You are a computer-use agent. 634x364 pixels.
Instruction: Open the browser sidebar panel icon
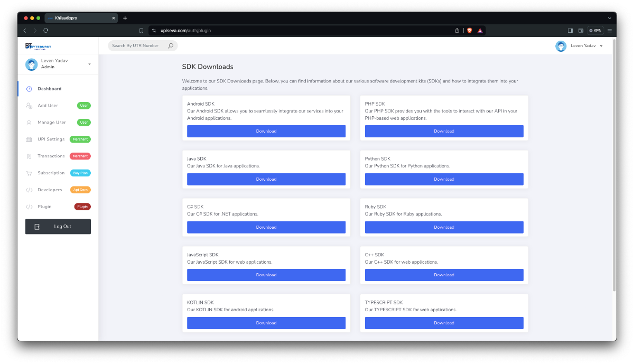pos(570,31)
